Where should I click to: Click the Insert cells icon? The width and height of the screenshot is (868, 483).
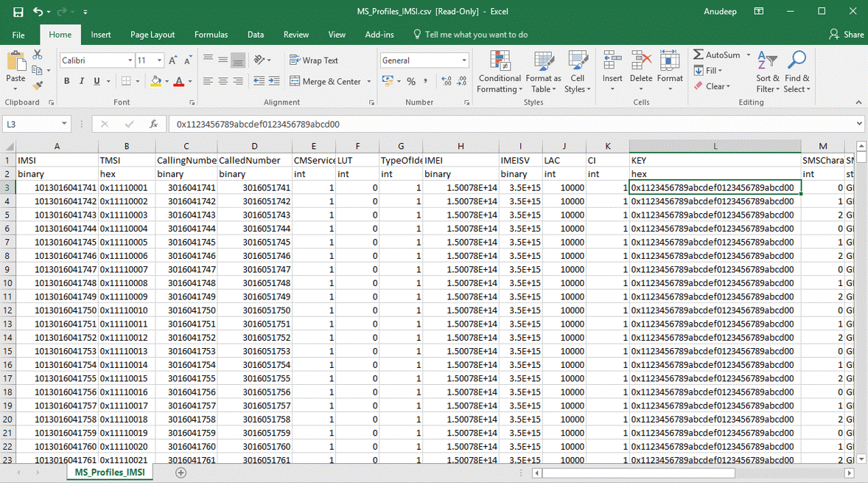pos(612,62)
